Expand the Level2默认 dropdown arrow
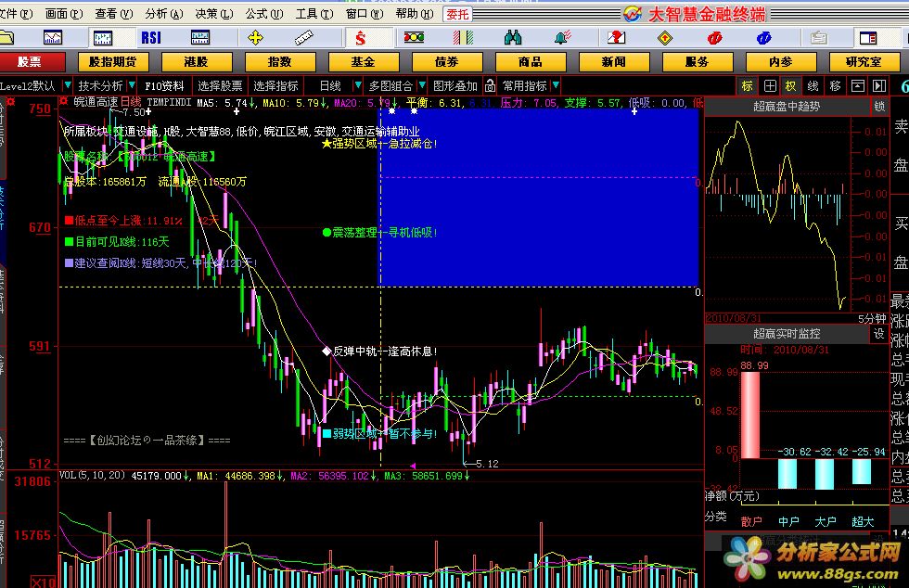The image size is (909, 588). [67, 86]
